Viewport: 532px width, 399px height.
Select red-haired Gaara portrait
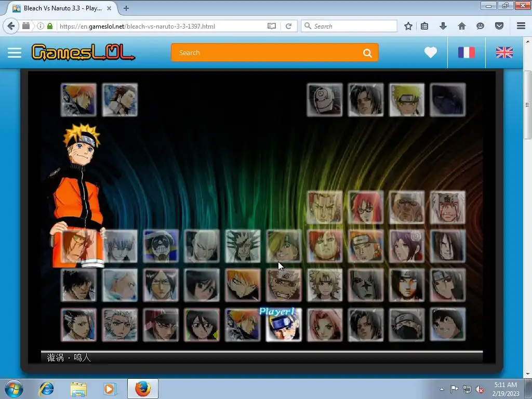click(325, 246)
